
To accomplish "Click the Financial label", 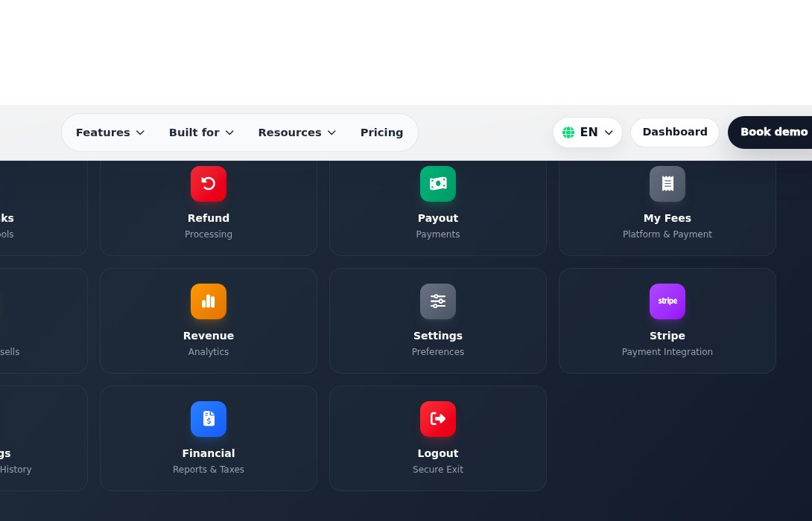I will (208, 453).
